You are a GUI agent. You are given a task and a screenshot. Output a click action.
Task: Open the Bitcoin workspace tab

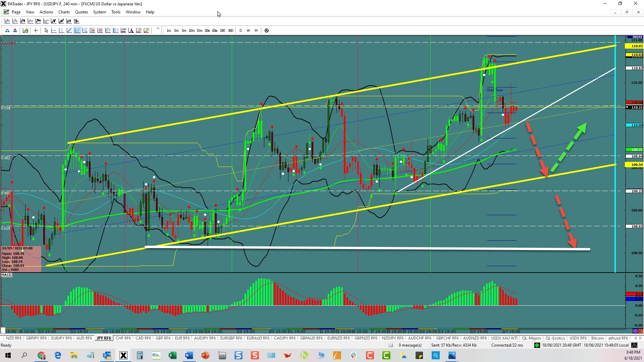(597, 338)
